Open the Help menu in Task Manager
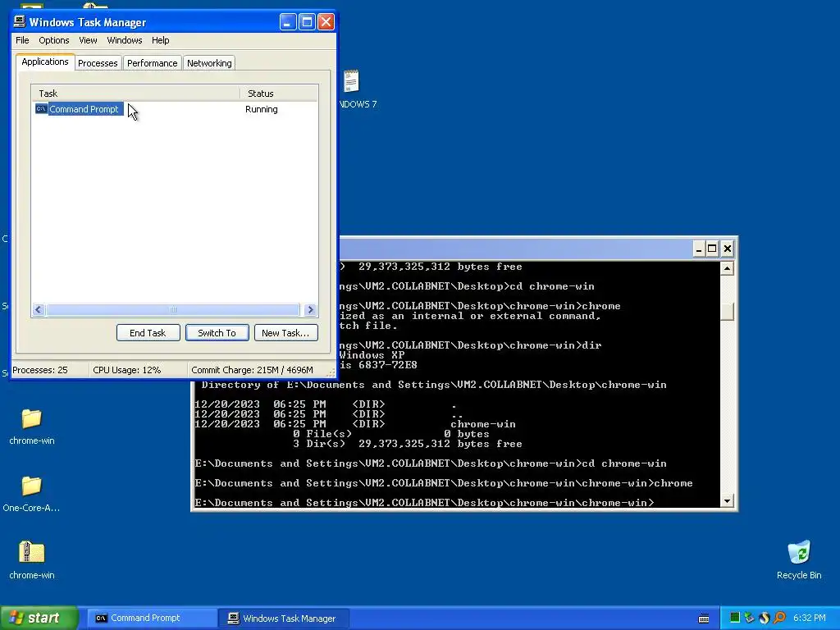The width and height of the screenshot is (840, 630). pyautogui.click(x=160, y=40)
